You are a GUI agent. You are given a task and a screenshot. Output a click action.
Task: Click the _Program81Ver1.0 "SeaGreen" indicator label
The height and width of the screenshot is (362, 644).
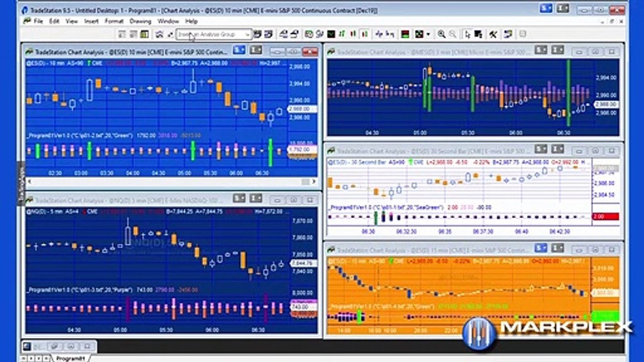click(386, 207)
